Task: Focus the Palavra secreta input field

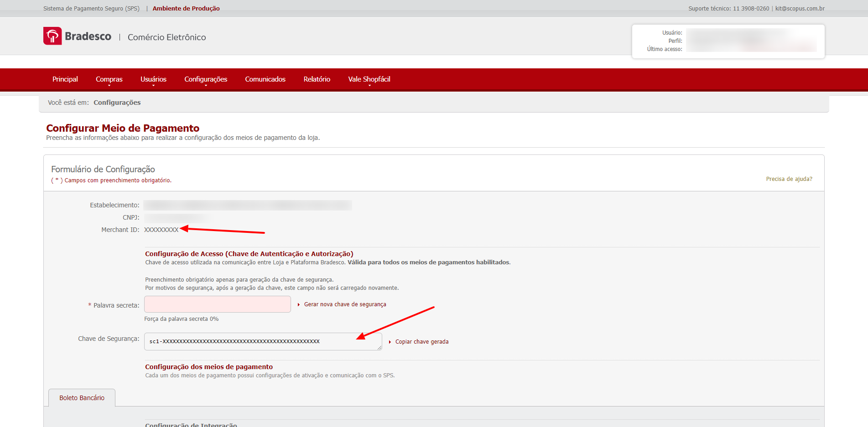Action: (218, 304)
